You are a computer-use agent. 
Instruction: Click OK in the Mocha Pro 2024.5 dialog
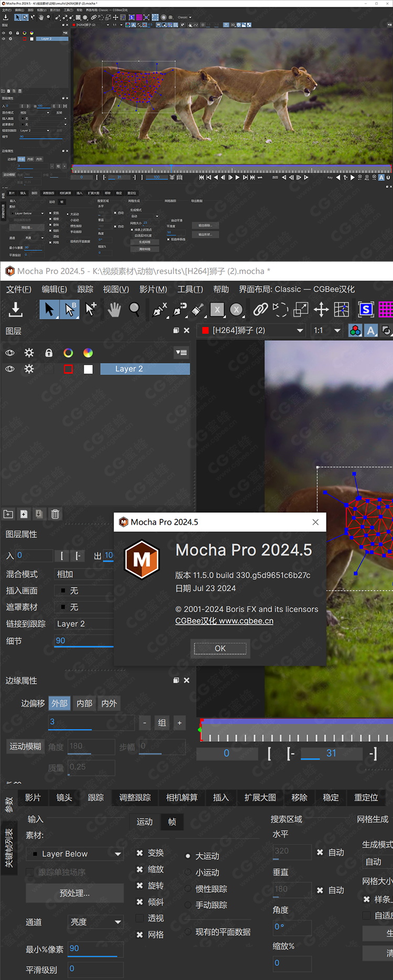pyautogui.click(x=220, y=648)
